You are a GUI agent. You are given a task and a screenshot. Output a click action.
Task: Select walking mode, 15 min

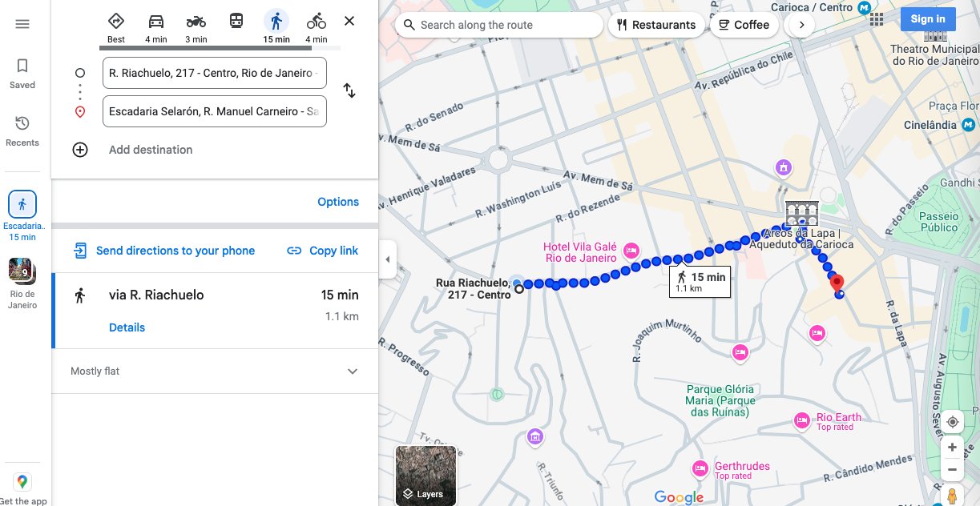pyautogui.click(x=276, y=27)
